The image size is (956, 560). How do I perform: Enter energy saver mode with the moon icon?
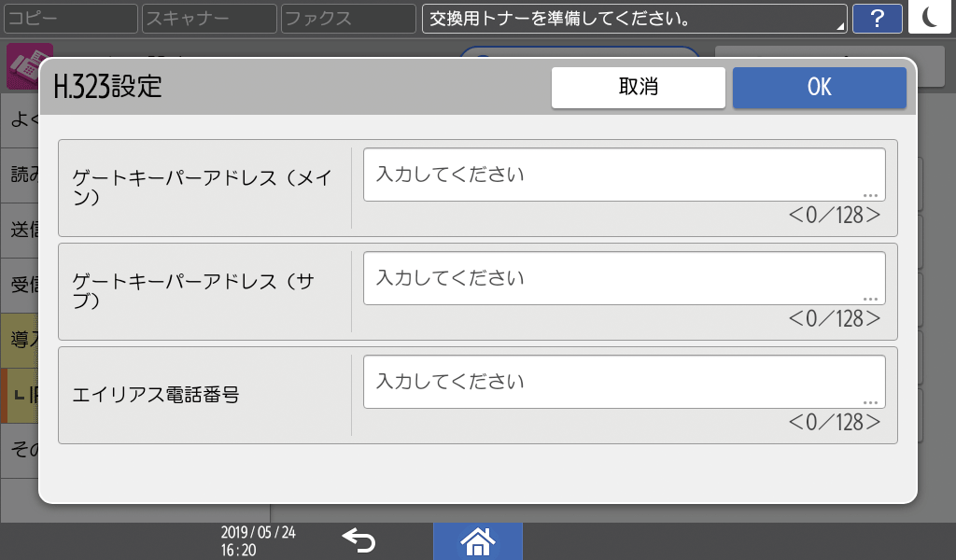click(x=930, y=18)
